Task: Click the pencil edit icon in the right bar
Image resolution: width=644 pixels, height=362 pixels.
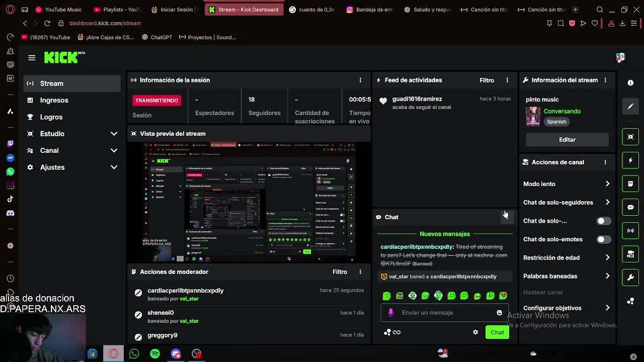Action: point(630,107)
